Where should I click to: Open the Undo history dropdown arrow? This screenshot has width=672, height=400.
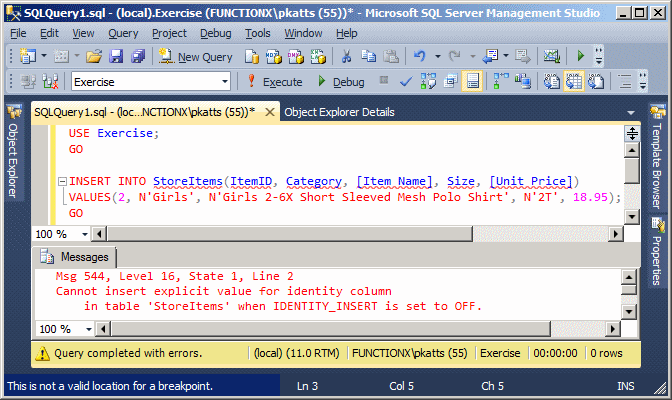438,56
